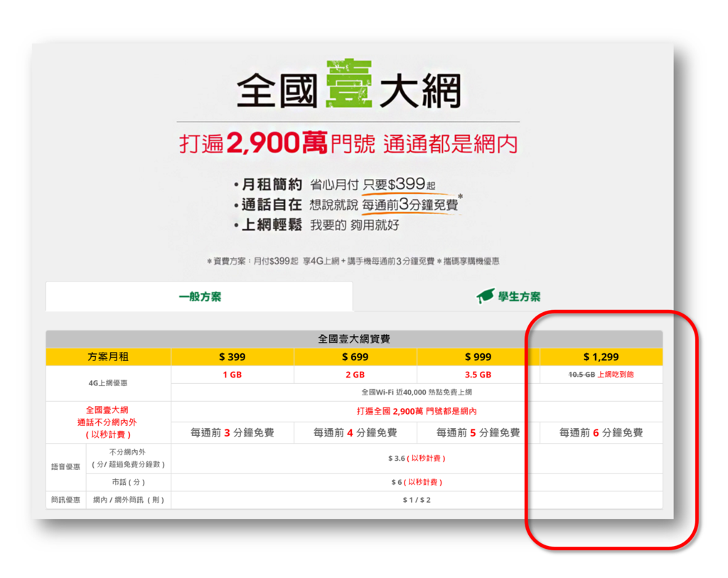Viewport: 728px width, 578px height.
Task: Click the 簡訊優惠 $1 / $2 row
Action: pyautogui.click(x=417, y=501)
